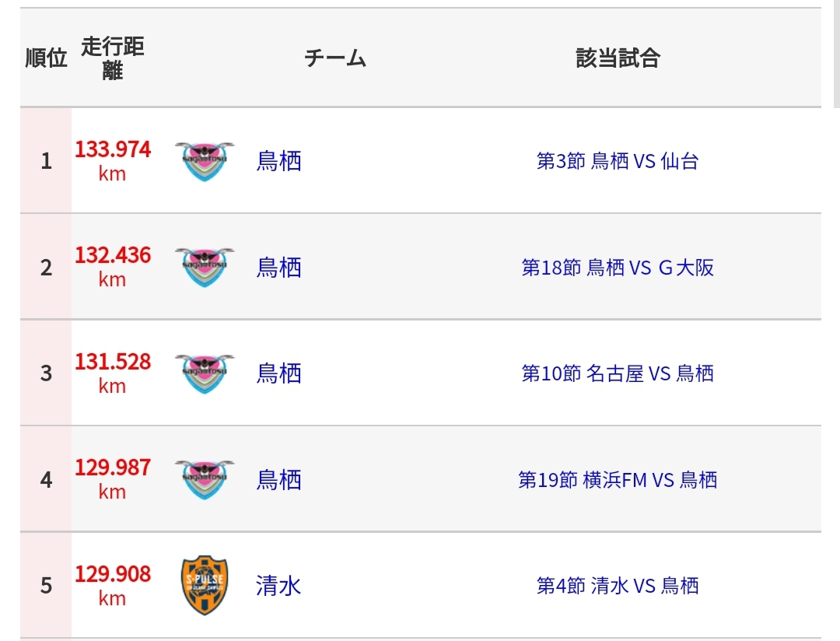This screenshot has width=840, height=641.
Task: Click the Sagan Tosu logo in rank 2 row
Action: click(x=205, y=268)
